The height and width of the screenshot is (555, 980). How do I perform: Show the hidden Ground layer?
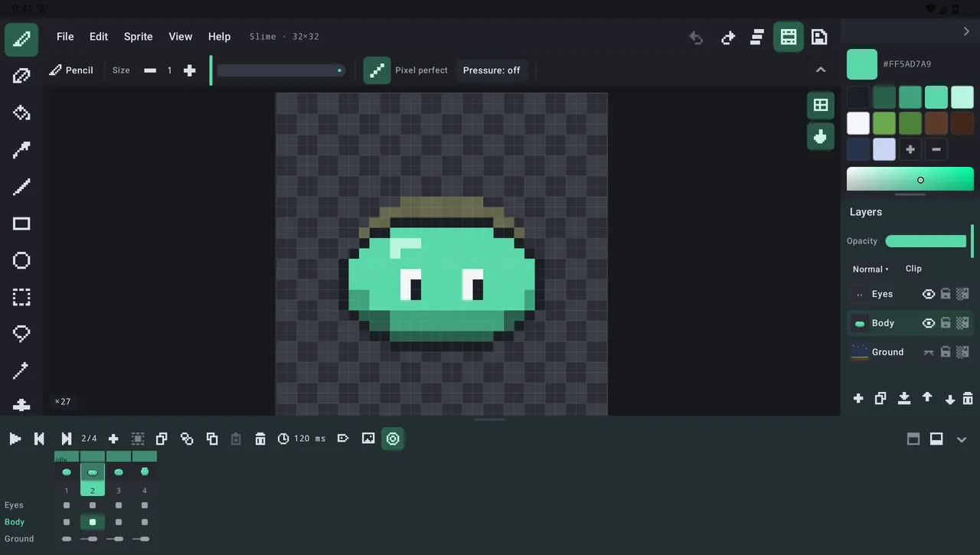[x=929, y=352]
